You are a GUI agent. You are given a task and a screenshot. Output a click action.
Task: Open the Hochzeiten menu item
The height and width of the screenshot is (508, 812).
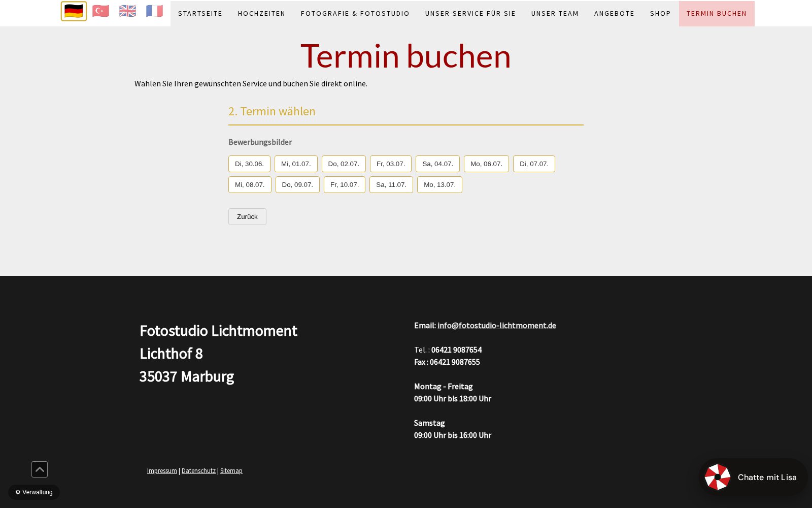(x=261, y=13)
